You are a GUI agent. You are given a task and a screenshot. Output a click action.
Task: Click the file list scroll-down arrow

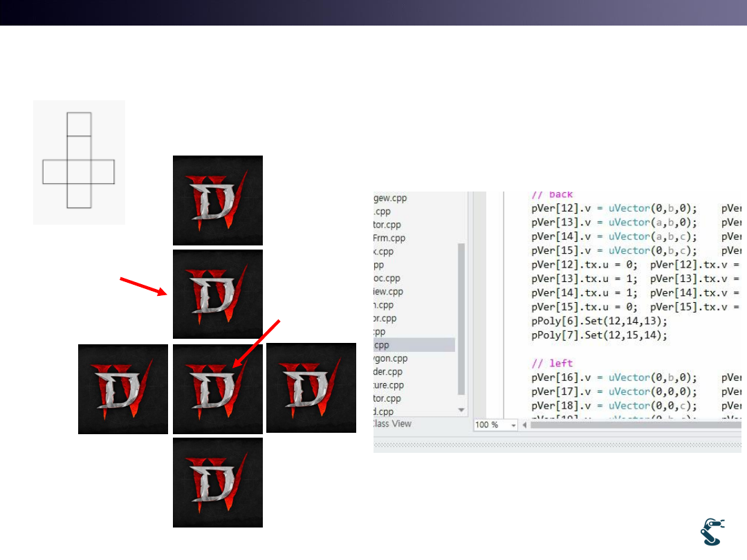[x=461, y=410]
